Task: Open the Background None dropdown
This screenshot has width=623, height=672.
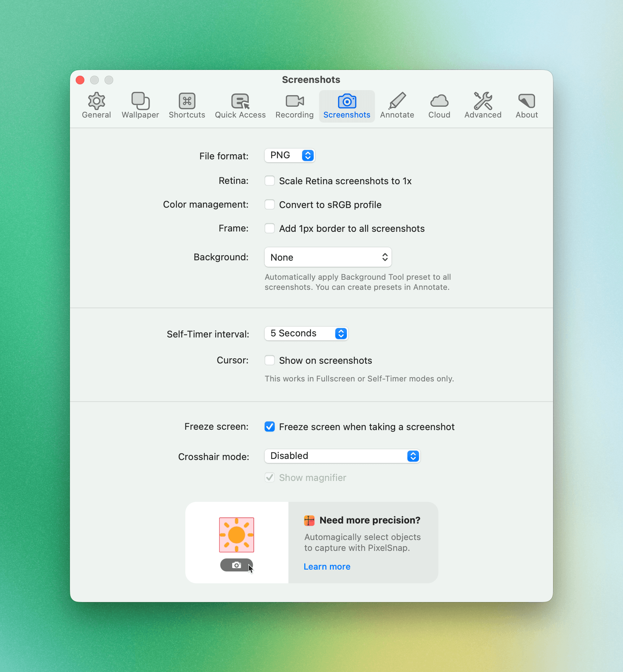Action: pyautogui.click(x=328, y=257)
